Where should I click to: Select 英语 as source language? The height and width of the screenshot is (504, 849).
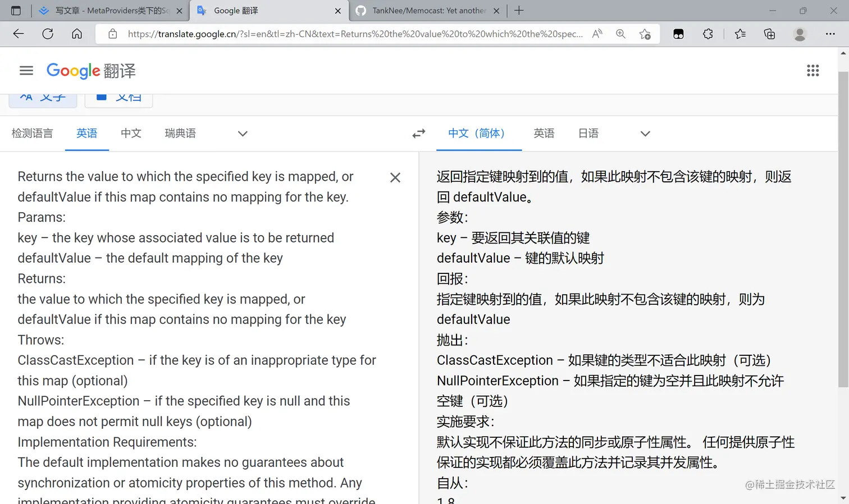click(87, 134)
